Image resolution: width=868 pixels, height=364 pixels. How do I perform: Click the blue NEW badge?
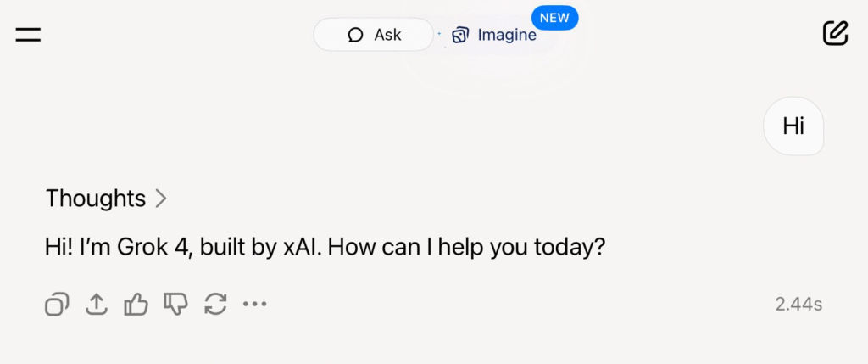click(x=554, y=17)
